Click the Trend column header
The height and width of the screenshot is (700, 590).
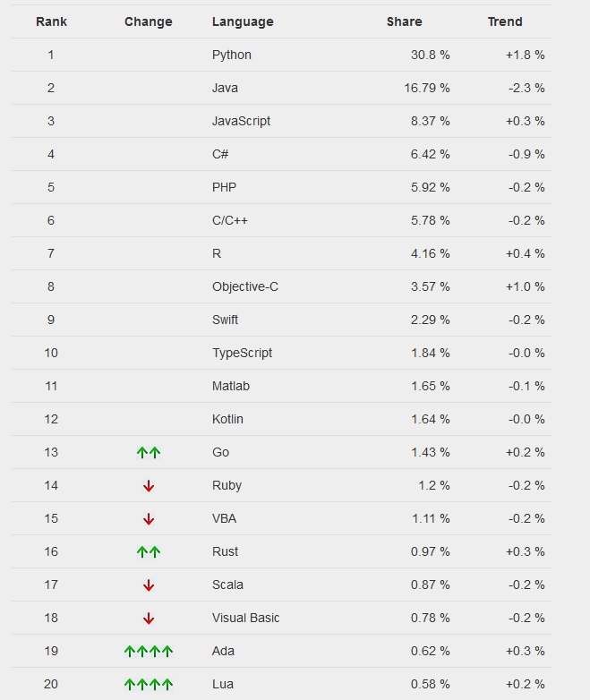click(x=505, y=21)
